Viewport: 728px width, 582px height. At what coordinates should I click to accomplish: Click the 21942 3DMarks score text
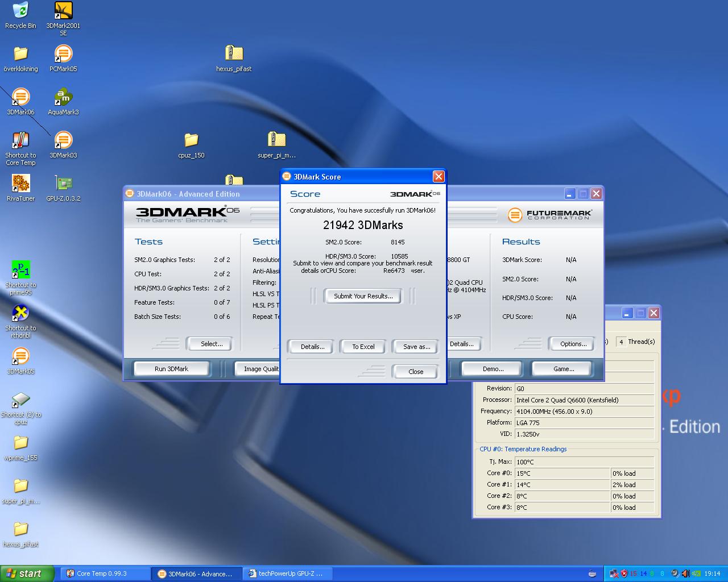363,225
